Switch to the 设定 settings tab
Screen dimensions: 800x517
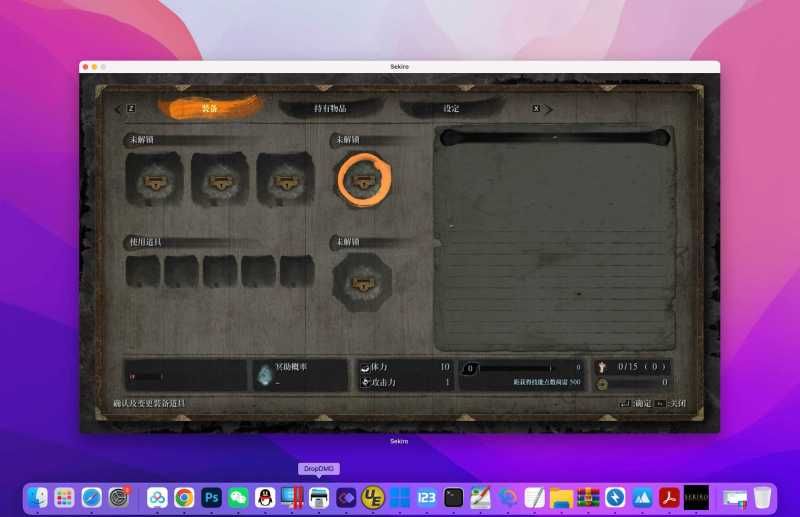pos(451,108)
